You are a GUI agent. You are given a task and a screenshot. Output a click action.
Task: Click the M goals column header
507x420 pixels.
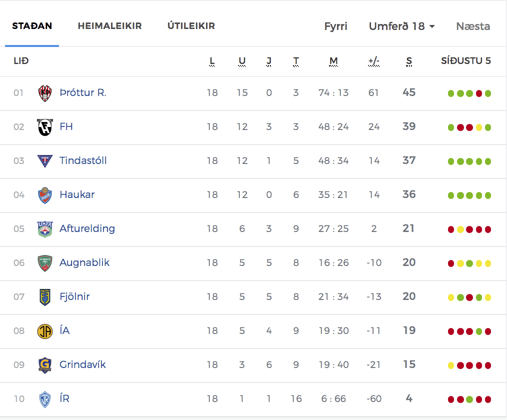333,61
